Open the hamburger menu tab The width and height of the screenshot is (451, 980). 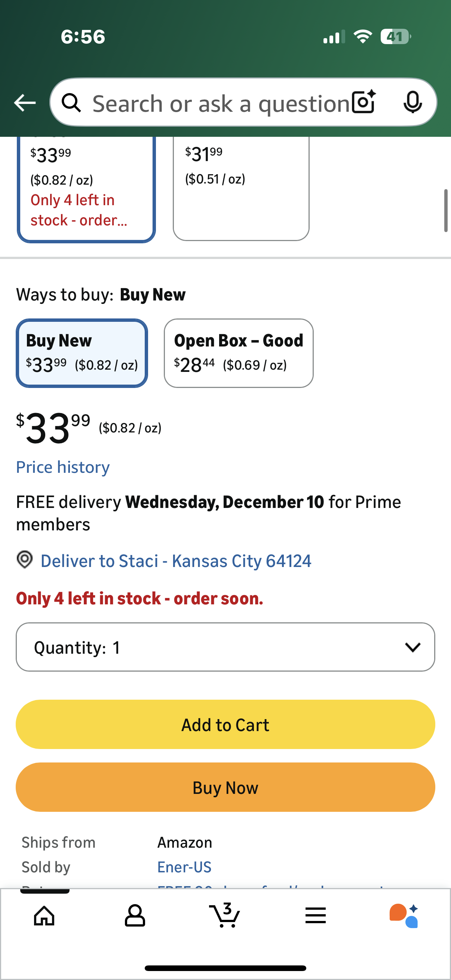point(315,915)
